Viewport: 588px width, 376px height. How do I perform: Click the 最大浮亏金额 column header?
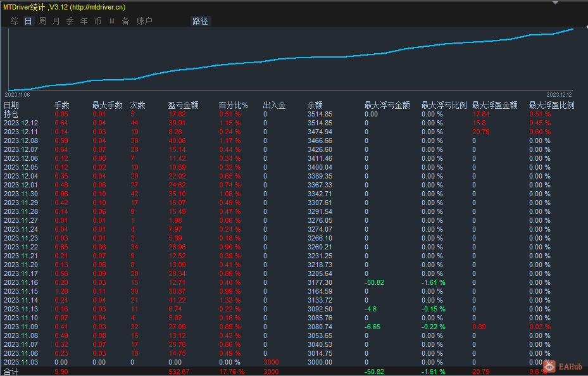(387, 105)
